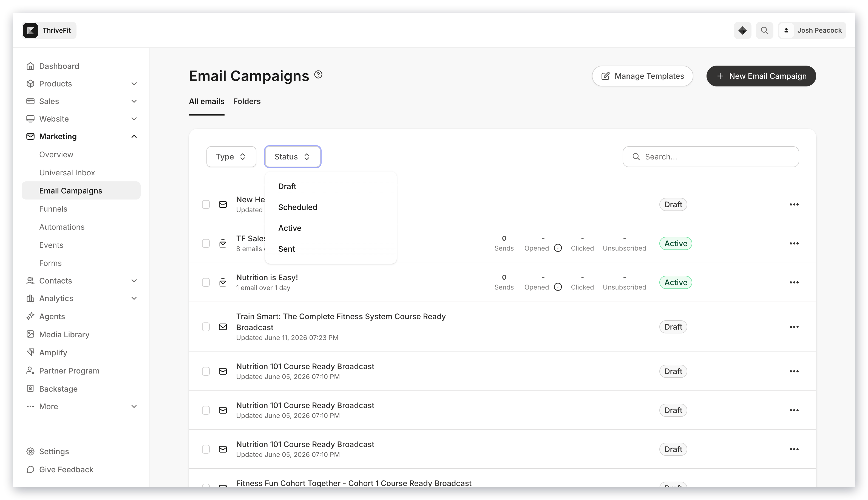Switch to the All emails tab
The height and width of the screenshot is (500, 868).
pyautogui.click(x=206, y=101)
